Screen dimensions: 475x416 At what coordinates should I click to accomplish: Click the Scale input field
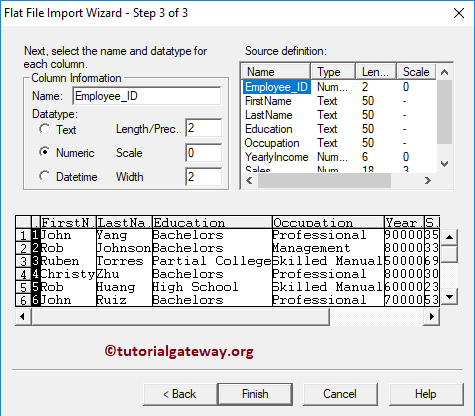point(203,153)
